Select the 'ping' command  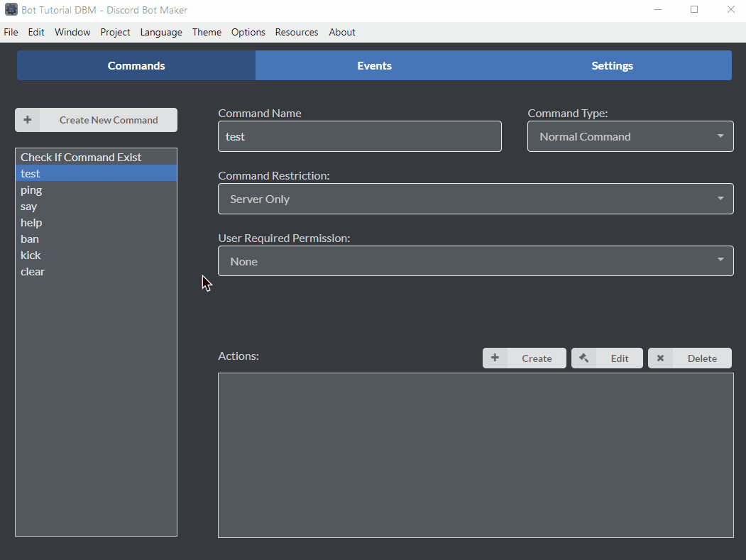[96, 190]
